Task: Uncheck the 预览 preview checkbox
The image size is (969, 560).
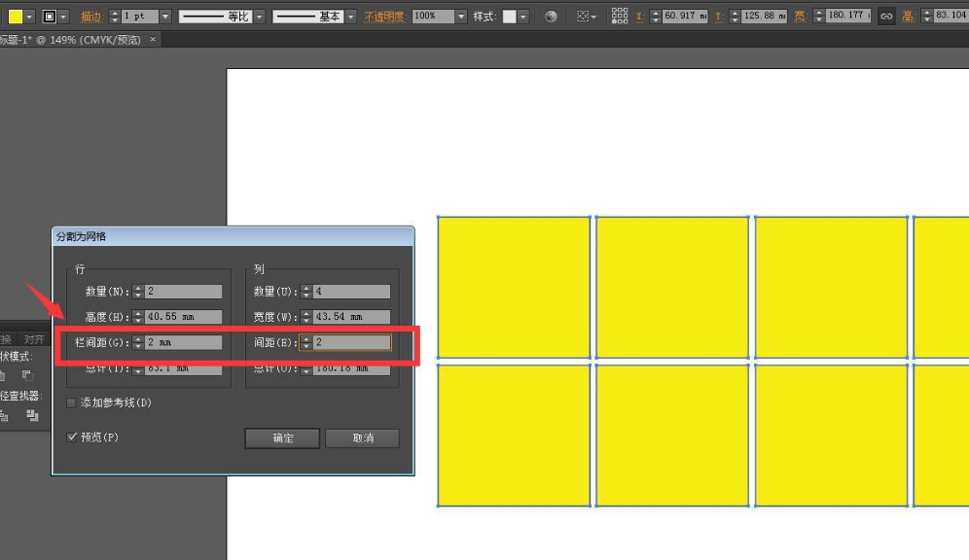Action: (71, 437)
